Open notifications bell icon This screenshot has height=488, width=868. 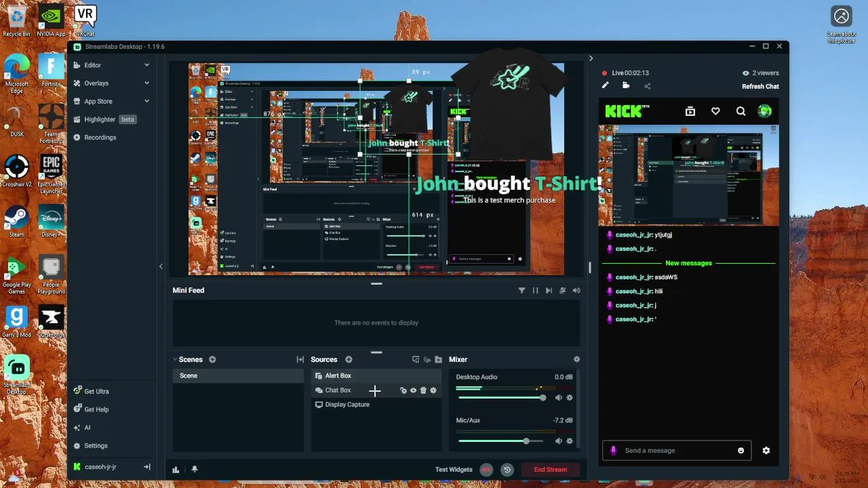pyautogui.click(x=195, y=470)
